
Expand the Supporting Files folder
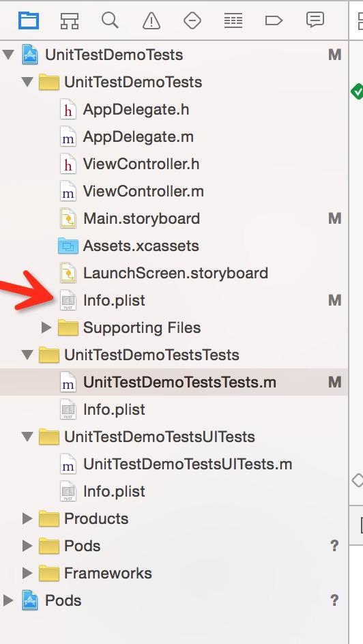click(46, 327)
